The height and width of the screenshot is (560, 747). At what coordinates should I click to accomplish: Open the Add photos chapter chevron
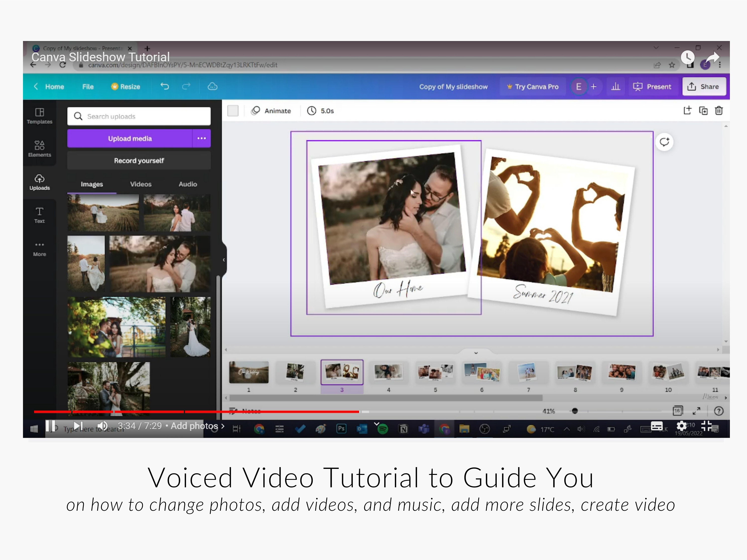[223, 426]
